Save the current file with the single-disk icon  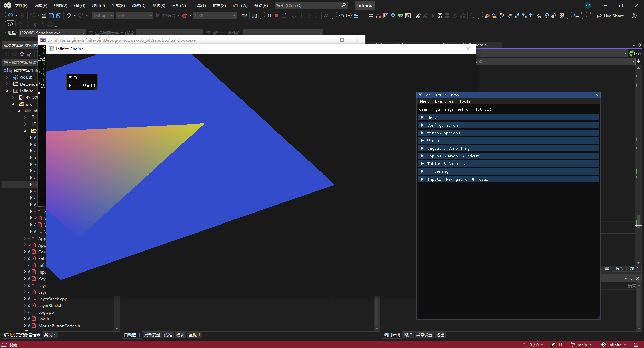tap(51, 16)
